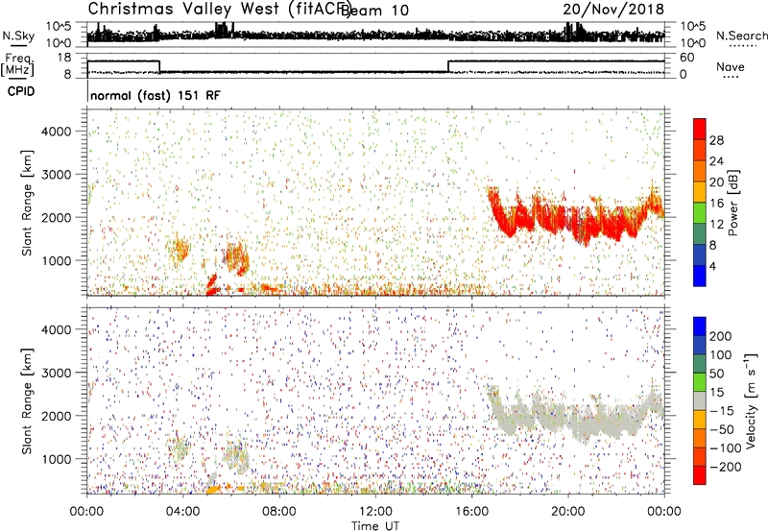
Task: Click the '4000' tick on the power panel axis
Action: coord(56,132)
